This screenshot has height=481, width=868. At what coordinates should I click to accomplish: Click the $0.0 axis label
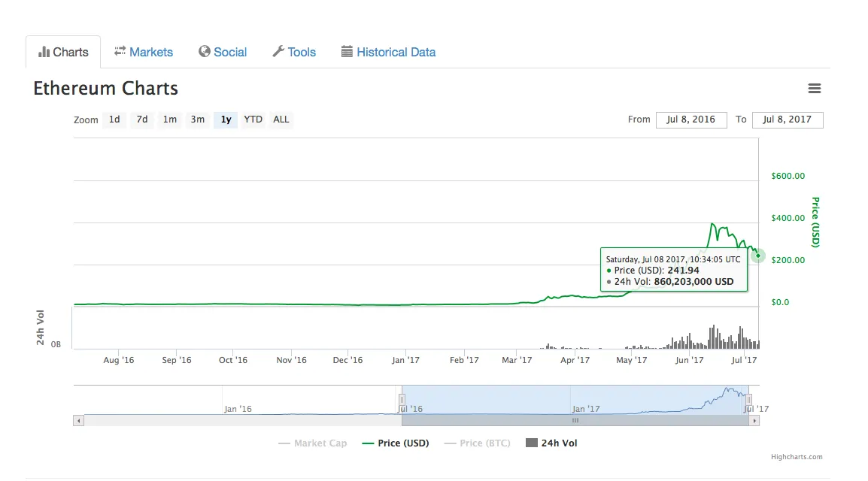(x=780, y=302)
